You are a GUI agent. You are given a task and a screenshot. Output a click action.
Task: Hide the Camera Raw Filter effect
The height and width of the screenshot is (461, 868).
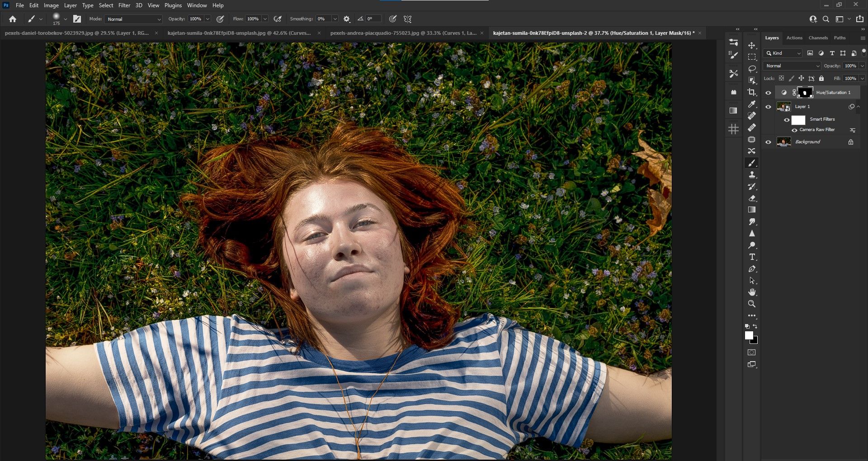(794, 130)
